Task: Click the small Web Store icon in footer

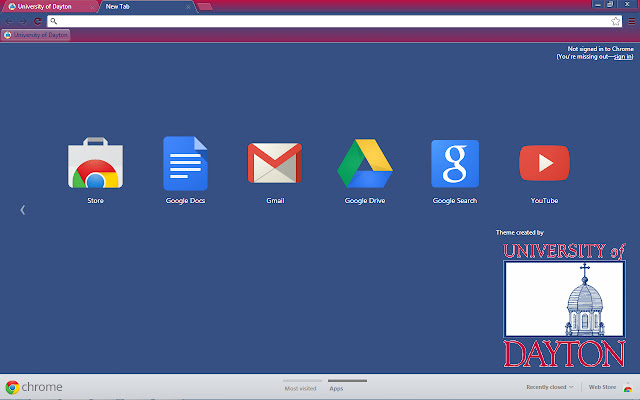Action: coord(628,387)
